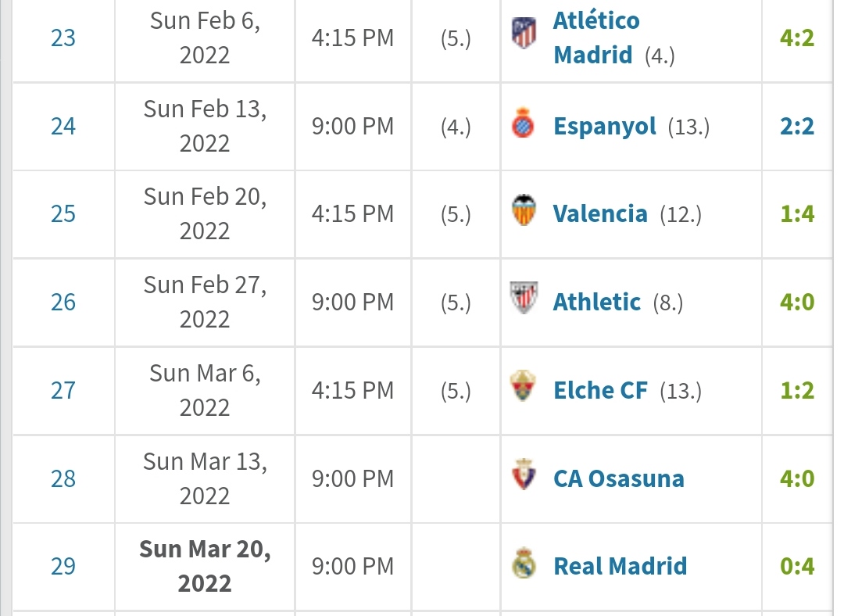Go to matchday 29
The image size is (844, 616).
(63, 566)
